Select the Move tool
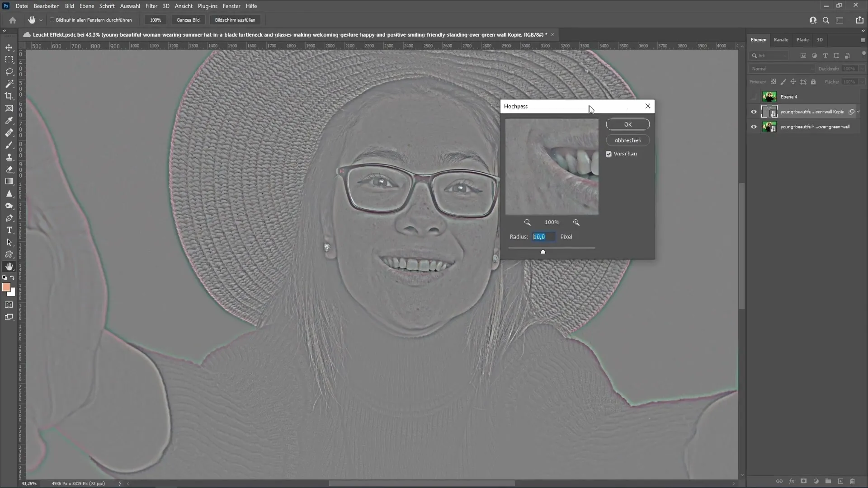The height and width of the screenshot is (488, 868). point(9,47)
